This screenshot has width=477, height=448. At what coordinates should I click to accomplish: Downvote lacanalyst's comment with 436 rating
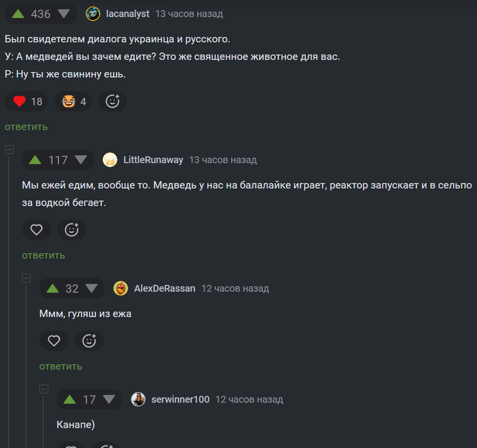tap(64, 14)
